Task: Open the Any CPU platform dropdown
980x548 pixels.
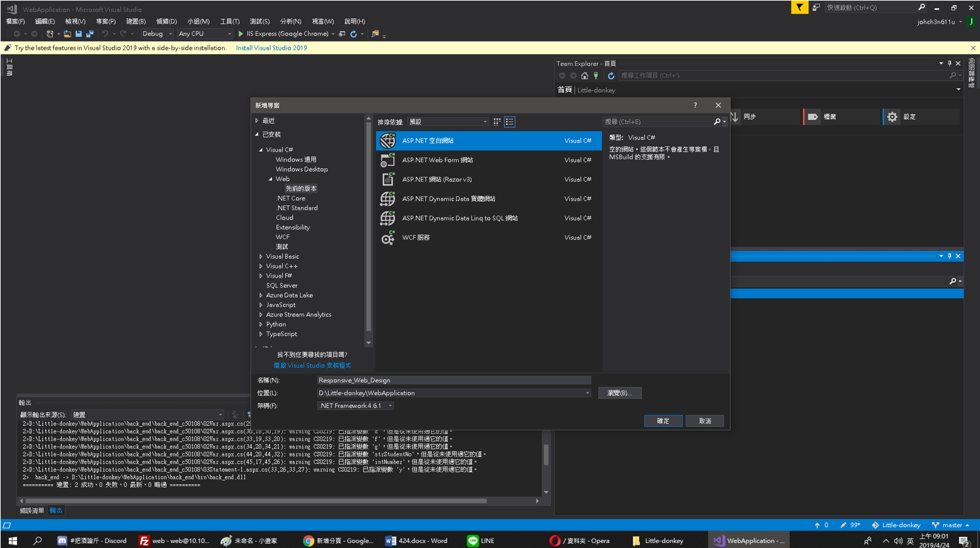Action: click(205, 34)
